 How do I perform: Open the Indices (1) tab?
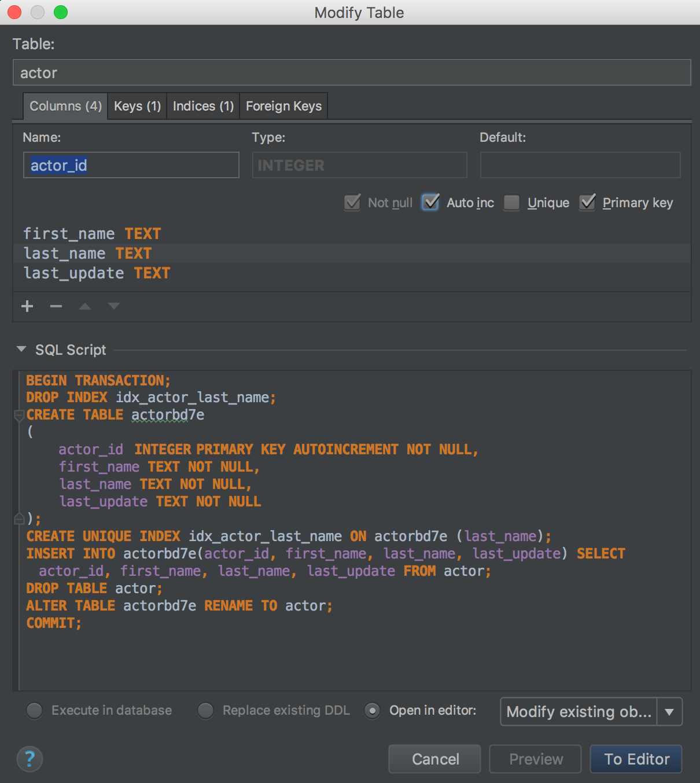pyautogui.click(x=203, y=106)
